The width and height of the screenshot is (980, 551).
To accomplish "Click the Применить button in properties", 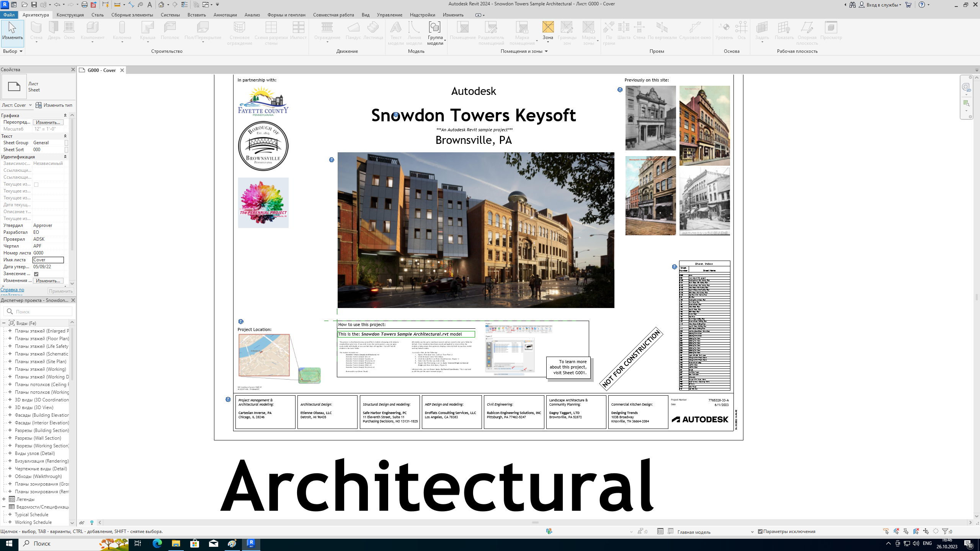I will coord(60,291).
